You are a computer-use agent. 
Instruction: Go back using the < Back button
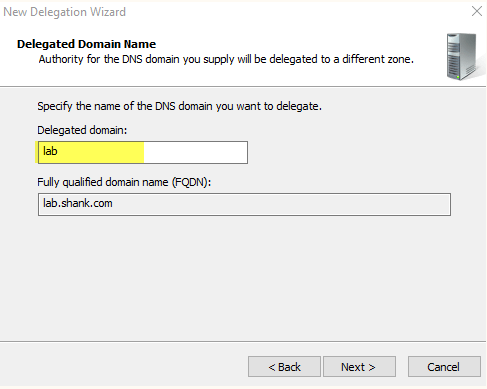pyautogui.click(x=284, y=367)
